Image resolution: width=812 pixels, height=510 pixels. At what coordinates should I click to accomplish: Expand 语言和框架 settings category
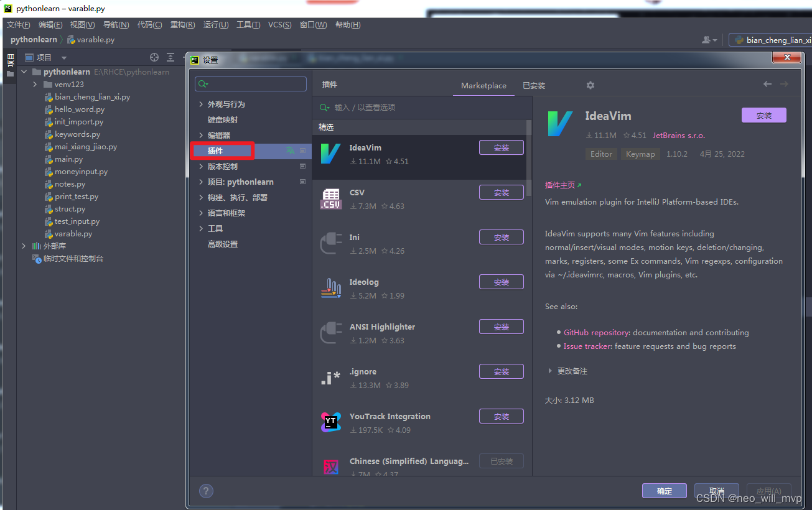point(201,213)
